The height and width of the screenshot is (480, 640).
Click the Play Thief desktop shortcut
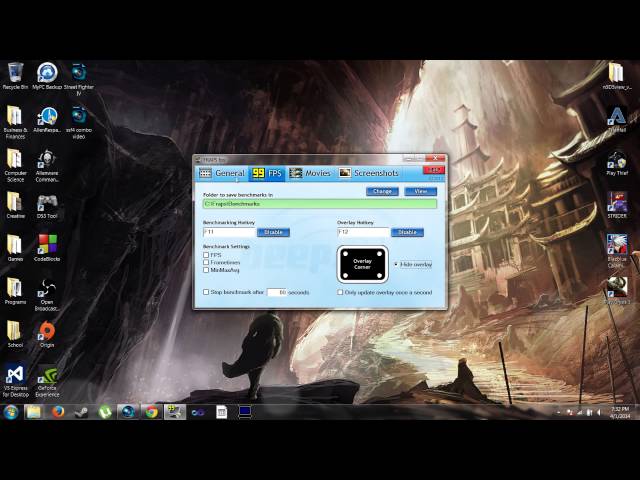coord(617,163)
